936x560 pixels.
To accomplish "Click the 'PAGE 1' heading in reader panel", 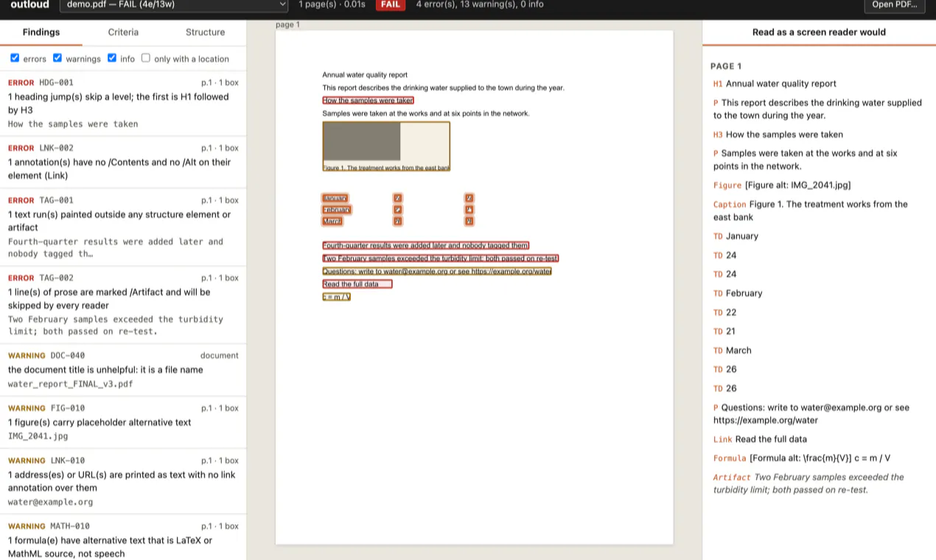I will [726, 66].
